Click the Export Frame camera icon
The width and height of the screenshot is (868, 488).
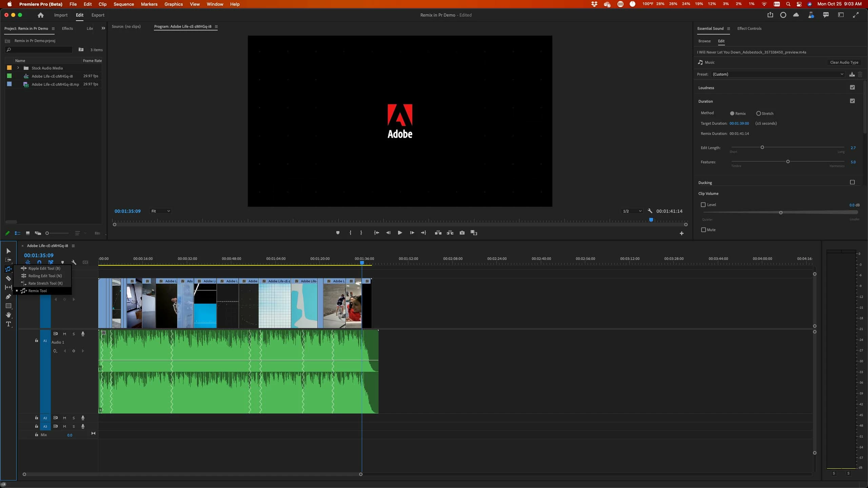tap(462, 233)
